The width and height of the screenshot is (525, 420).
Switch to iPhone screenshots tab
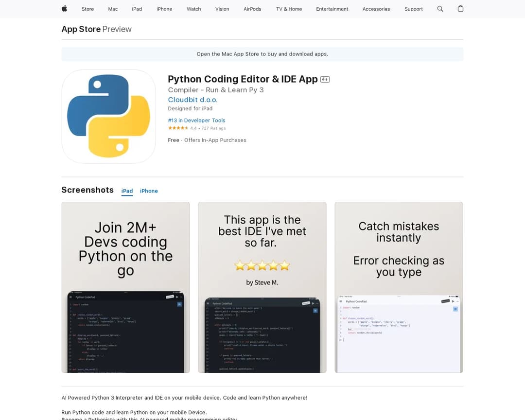149,191
